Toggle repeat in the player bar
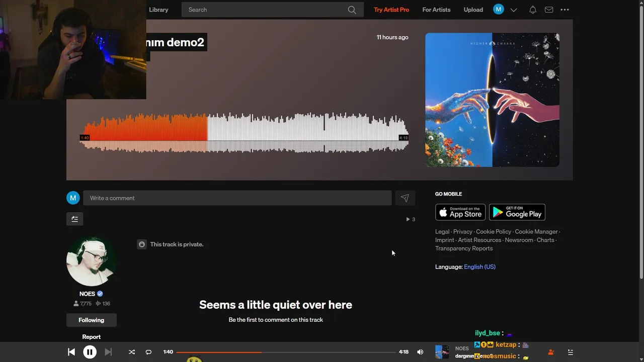Viewport: 644px width, 362px height. (x=148, y=352)
